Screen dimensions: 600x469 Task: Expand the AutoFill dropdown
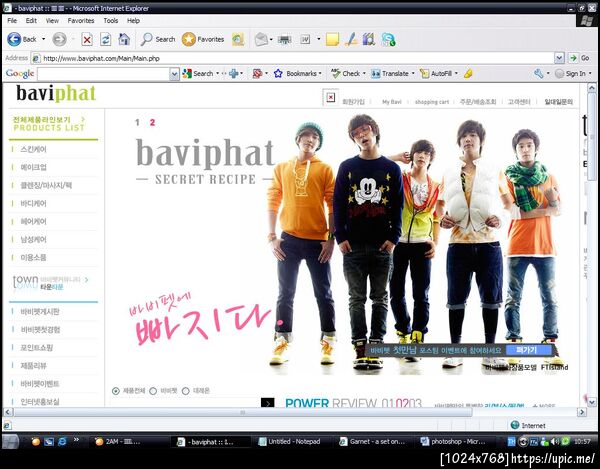pos(456,73)
